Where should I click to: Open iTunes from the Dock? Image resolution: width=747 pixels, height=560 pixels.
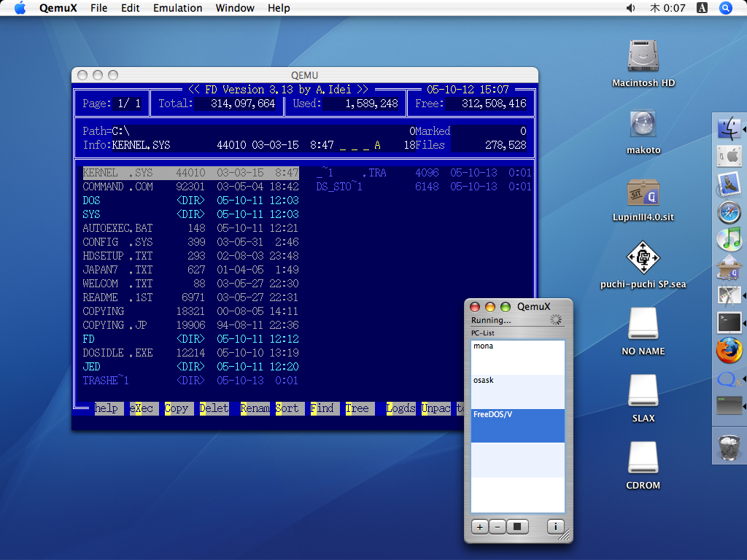(729, 239)
